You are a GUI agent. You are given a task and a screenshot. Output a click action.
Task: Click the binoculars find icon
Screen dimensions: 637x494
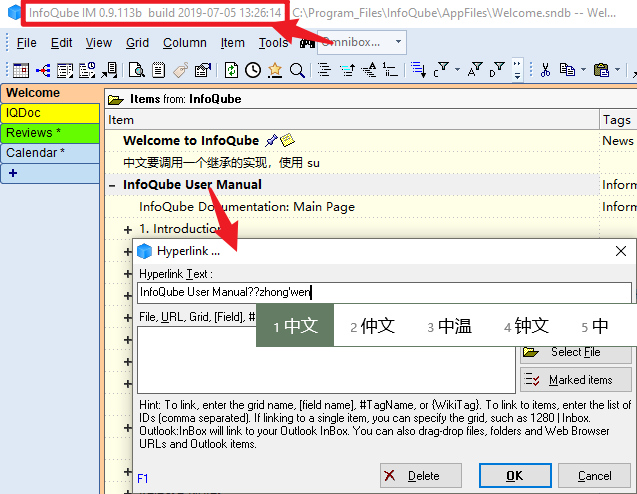[307, 43]
